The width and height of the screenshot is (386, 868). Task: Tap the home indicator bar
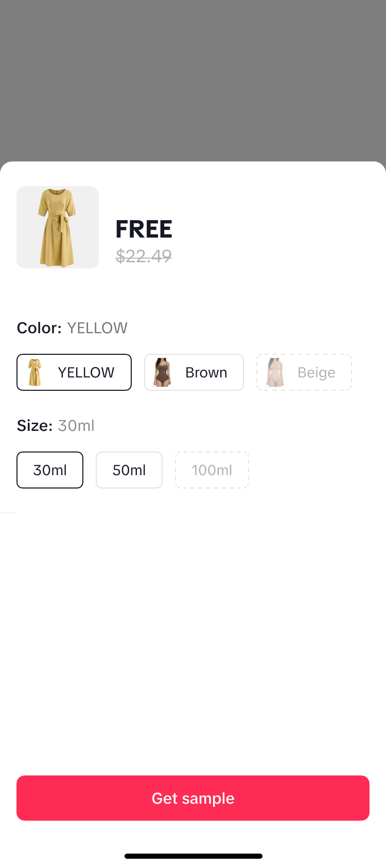click(x=193, y=856)
